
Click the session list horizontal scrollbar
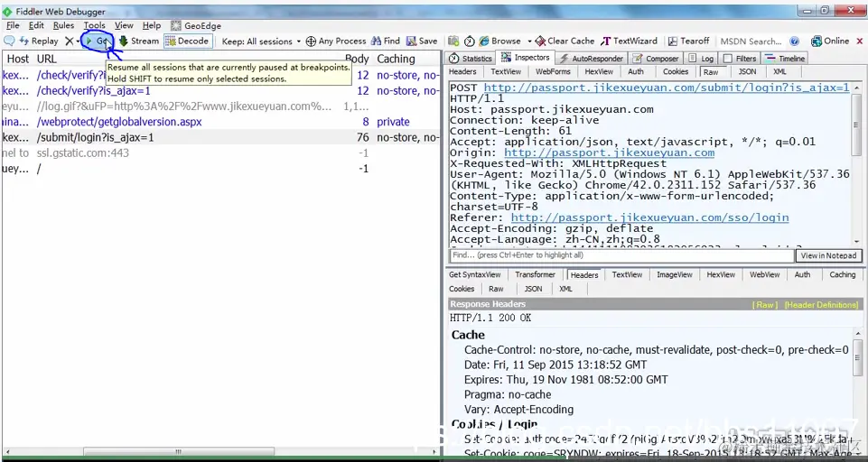click(179, 451)
